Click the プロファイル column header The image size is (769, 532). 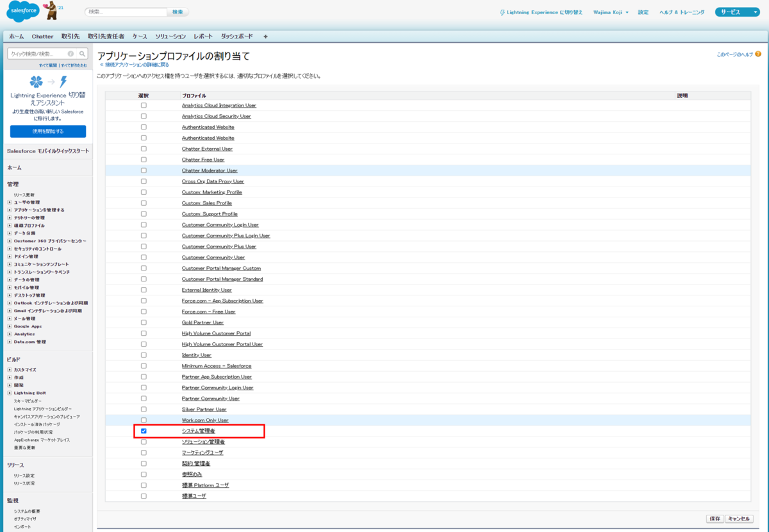pyautogui.click(x=194, y=96)
